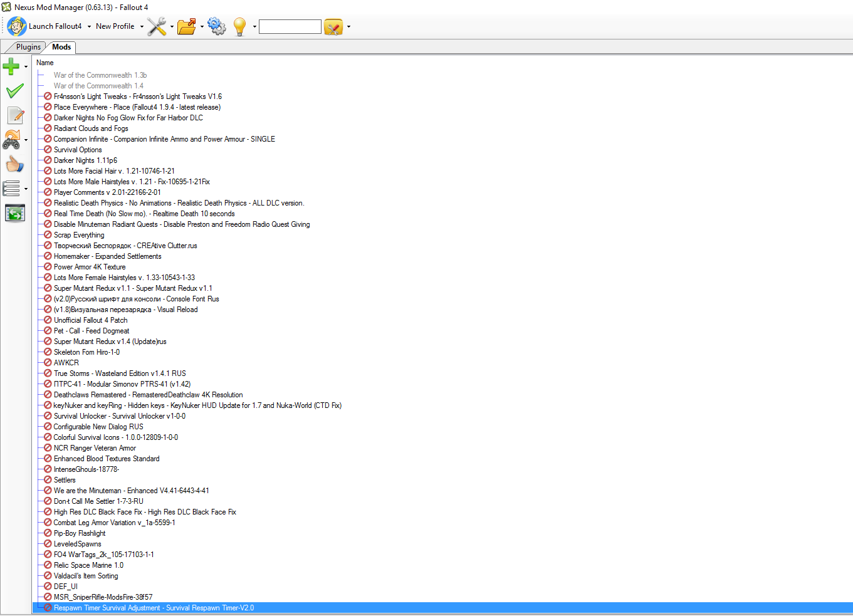Expand the categories list dropdown arrow

pyautogui.click(x=26, y=189)
